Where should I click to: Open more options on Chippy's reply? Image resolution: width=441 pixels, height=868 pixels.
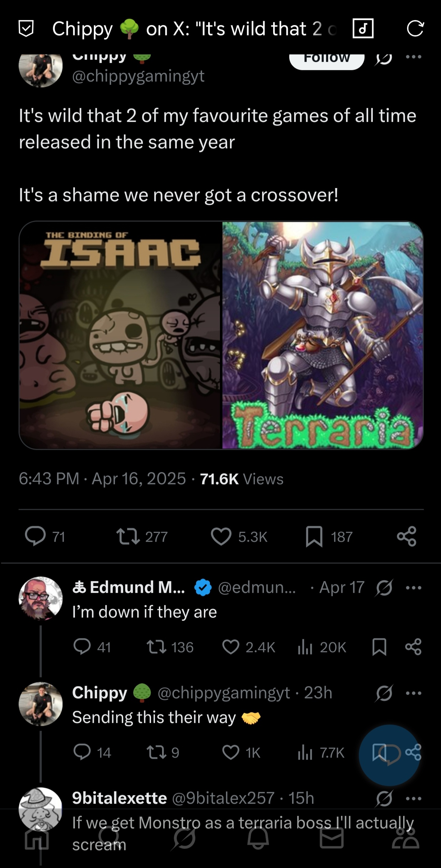[x=414, y=693]
